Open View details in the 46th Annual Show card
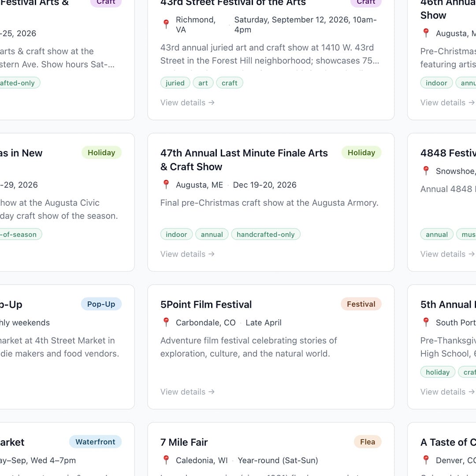The image size is (476, 476). [x=447, y=103]
